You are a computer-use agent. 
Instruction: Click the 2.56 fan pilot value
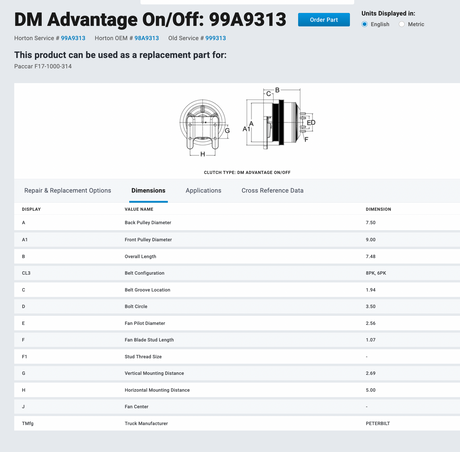pos(371,323)
